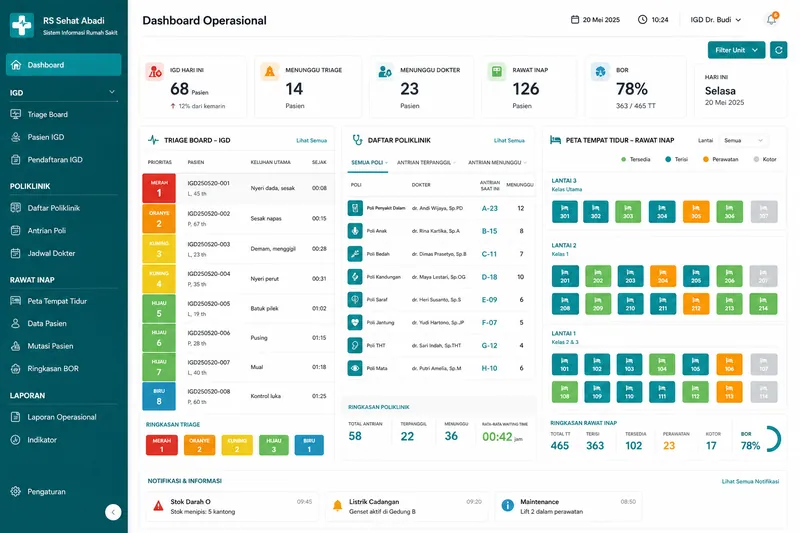
Task: Click the Poli Saraf icon
Action: coord(355,299)
